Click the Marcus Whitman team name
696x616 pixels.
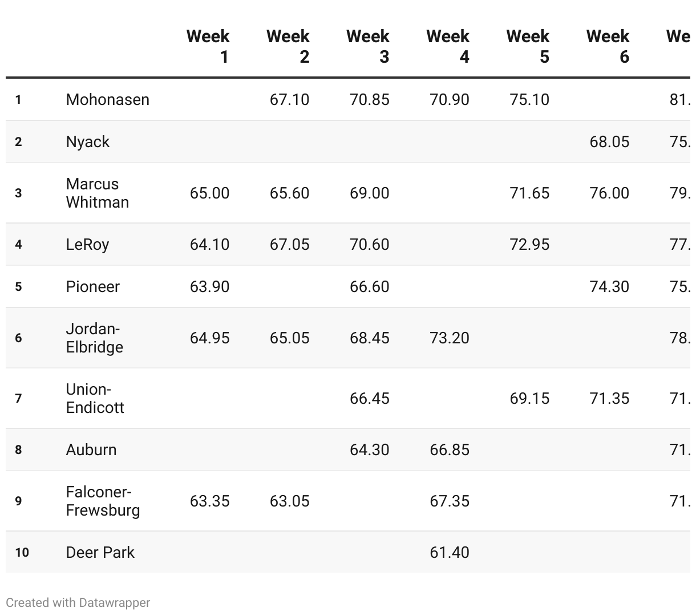click(x=98, y=193)
